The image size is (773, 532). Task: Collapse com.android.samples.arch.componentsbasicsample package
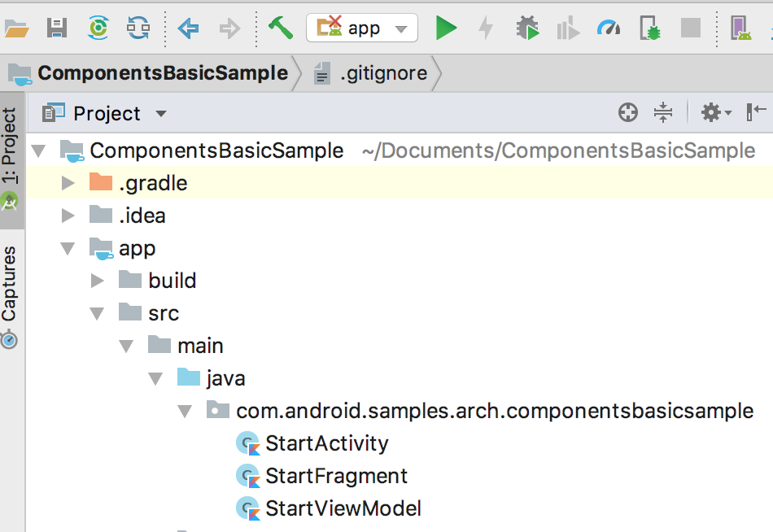click(185, 412)
